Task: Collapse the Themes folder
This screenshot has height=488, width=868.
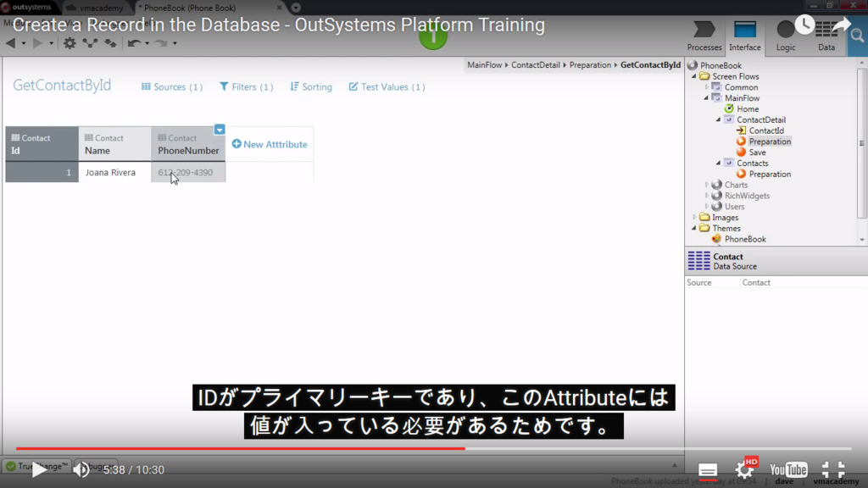Action: [x=694, y=228]
